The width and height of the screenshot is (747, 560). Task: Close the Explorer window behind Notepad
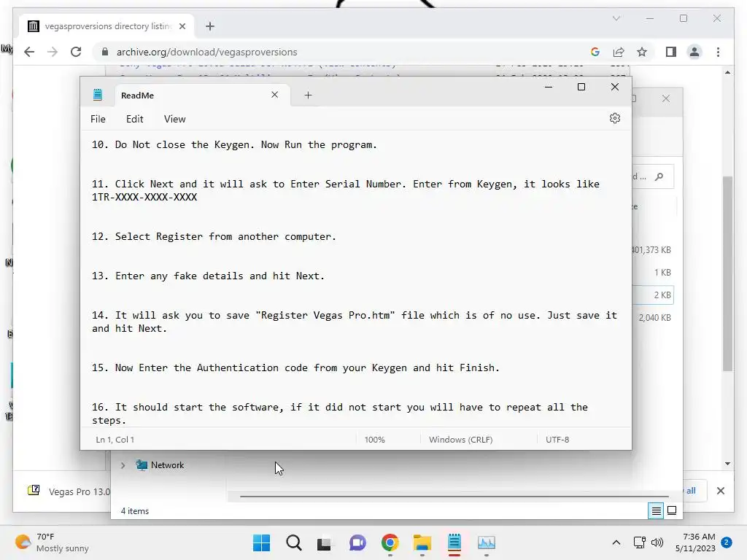665,98
